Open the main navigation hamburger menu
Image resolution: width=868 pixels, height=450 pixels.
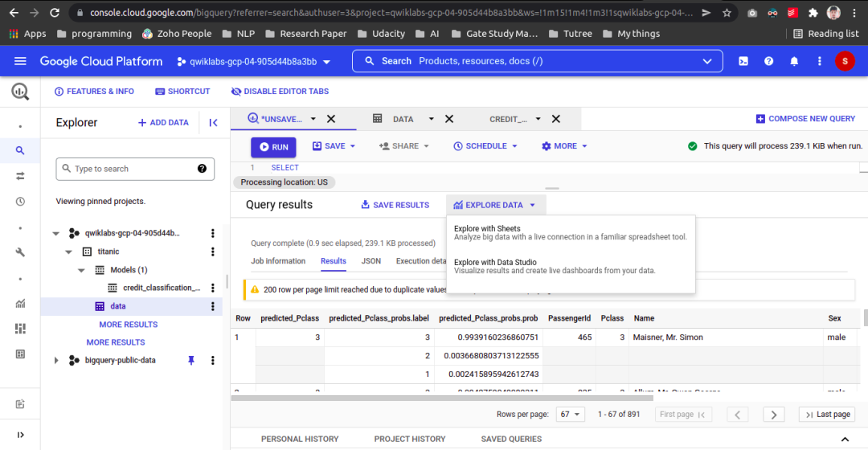point(20,61)
